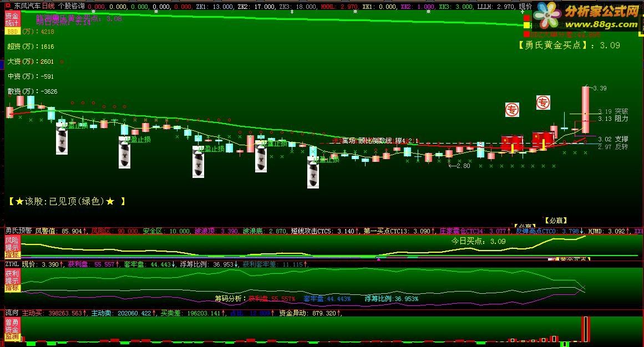Screen dimensions: 644x347
Task: Select the 日线 period label
Action: pyautogui.click(x=48, y=6)
